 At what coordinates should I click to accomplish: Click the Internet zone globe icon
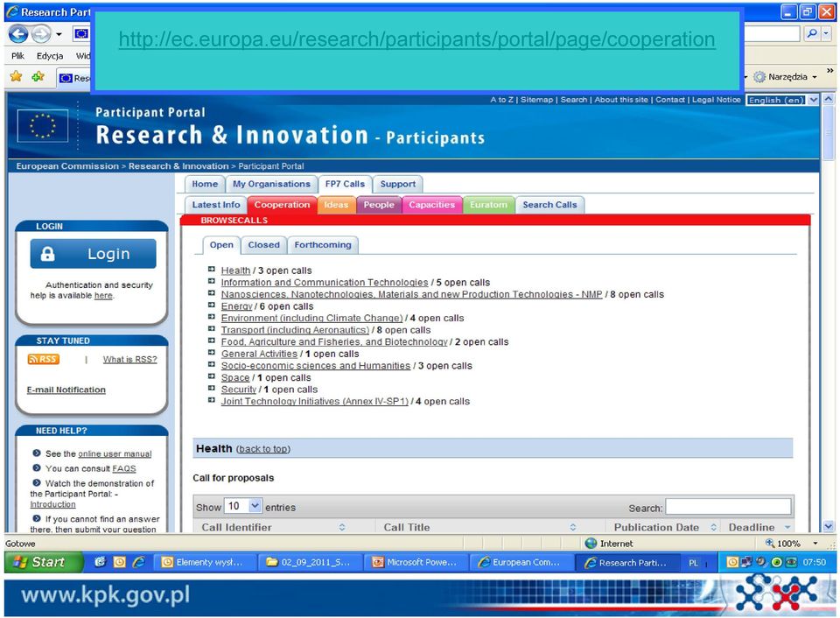(591, 544)
